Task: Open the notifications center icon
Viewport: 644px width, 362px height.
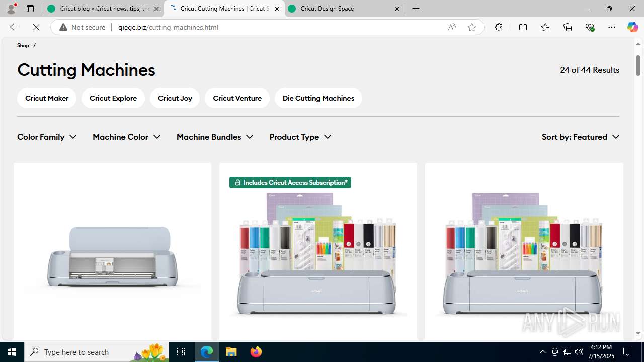Action: (x=627, y=352)
